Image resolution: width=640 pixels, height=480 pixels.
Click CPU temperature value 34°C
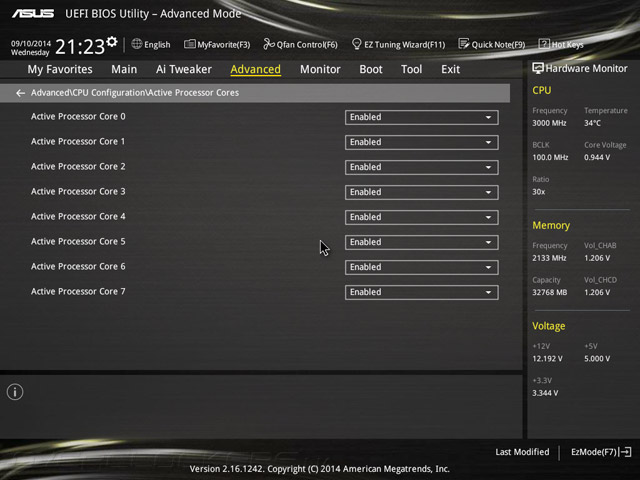[592, 123]
